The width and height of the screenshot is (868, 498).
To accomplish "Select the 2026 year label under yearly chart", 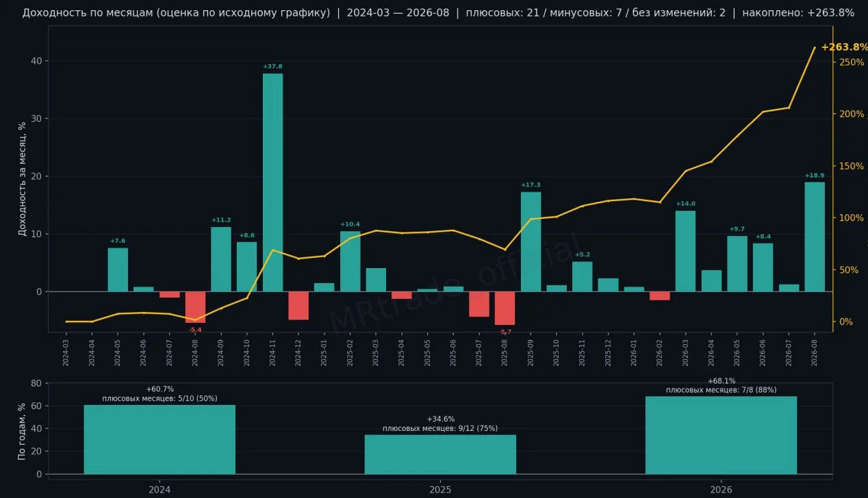I will coord(721,490).
